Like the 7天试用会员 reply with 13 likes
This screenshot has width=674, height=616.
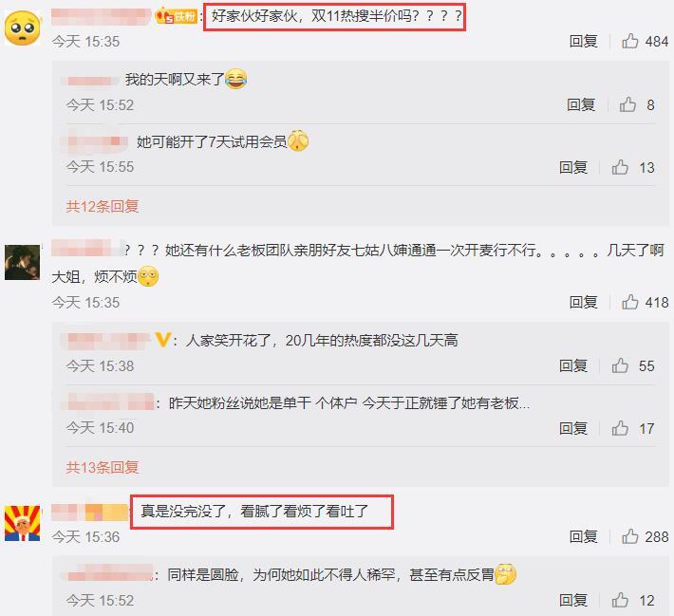[620, 167]
